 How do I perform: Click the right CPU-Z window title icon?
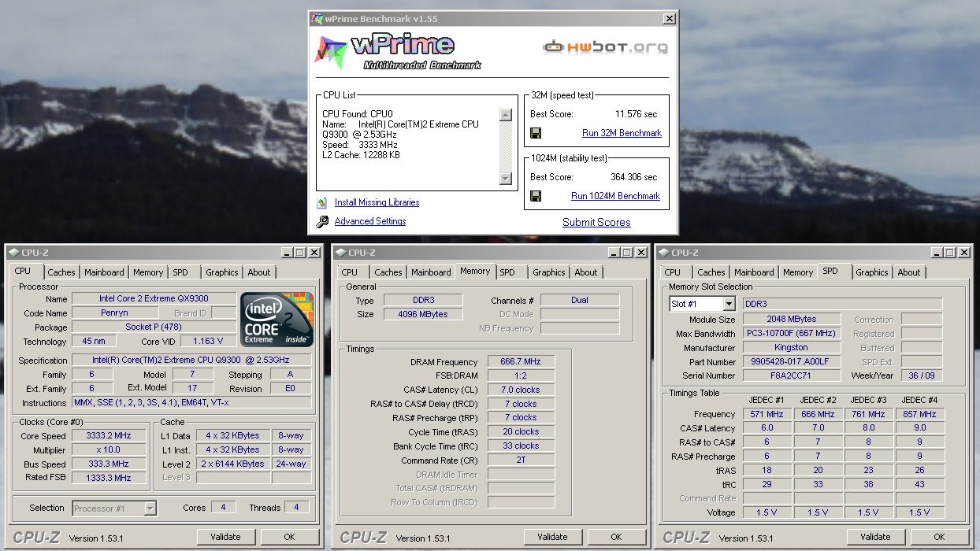click(x=663, y=252)
